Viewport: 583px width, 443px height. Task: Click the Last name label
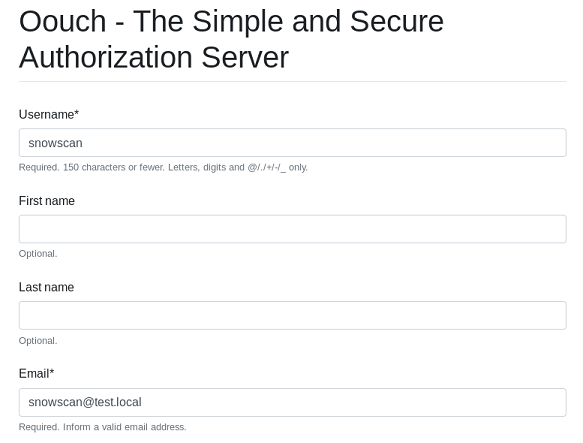click(x=46, y=287)
